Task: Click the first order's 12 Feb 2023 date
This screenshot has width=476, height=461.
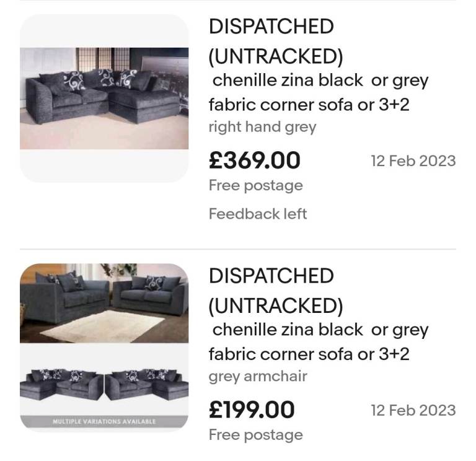Action: tap(413, 161)
